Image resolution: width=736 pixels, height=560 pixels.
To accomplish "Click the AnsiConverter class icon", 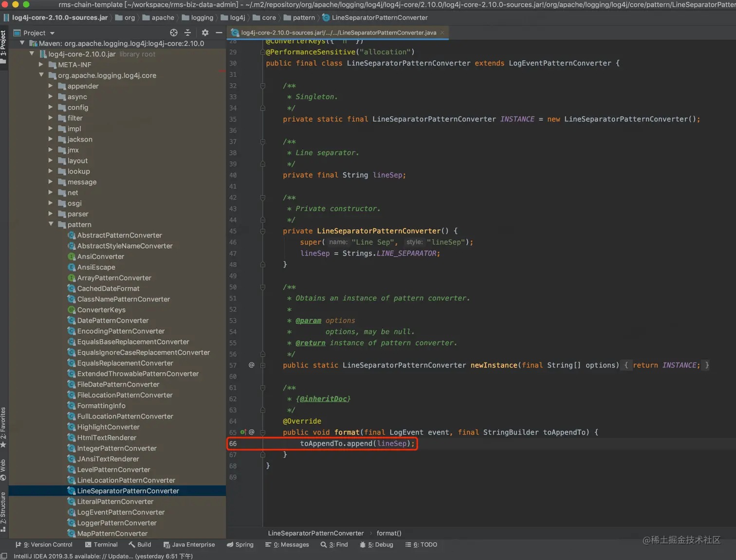I will 72,256.
